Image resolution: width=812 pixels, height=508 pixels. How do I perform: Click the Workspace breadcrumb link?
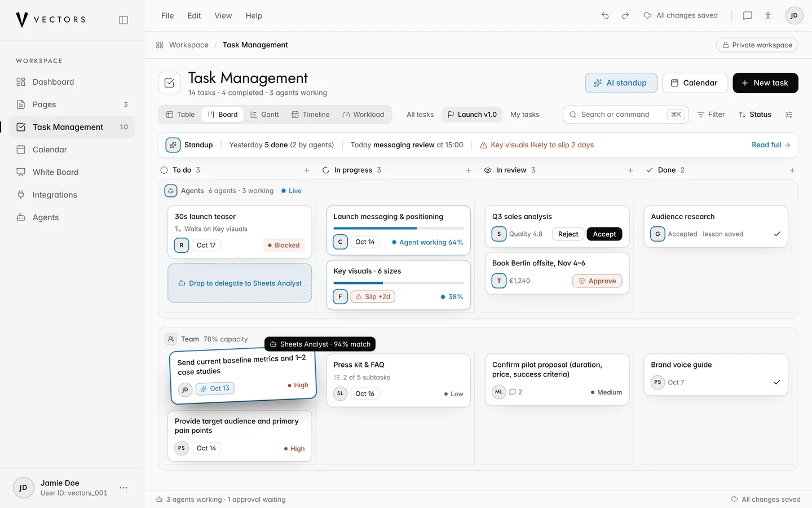pos(188,45)
